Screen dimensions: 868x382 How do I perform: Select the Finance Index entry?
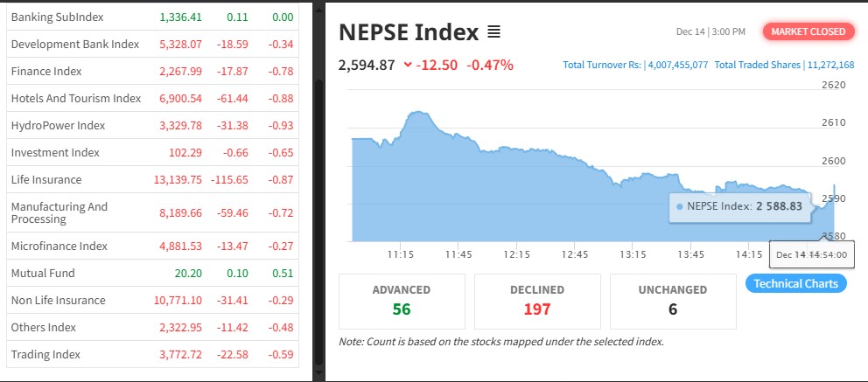tap(46, 71)
